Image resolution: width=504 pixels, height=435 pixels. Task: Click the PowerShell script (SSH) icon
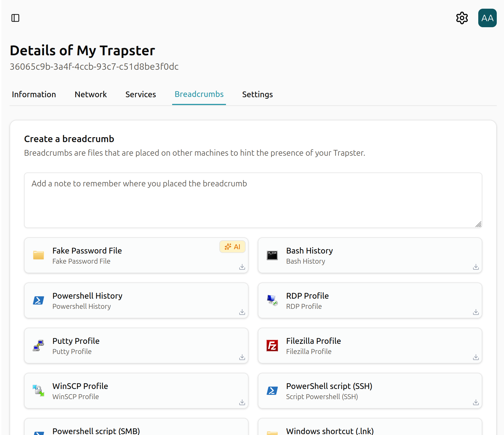tap(272, 391)
